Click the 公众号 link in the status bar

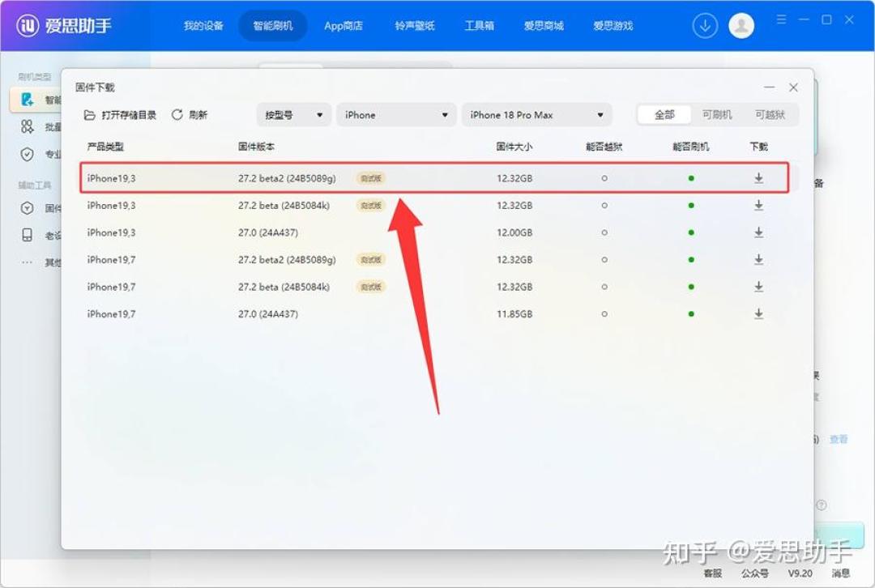(x=754, y=573)
